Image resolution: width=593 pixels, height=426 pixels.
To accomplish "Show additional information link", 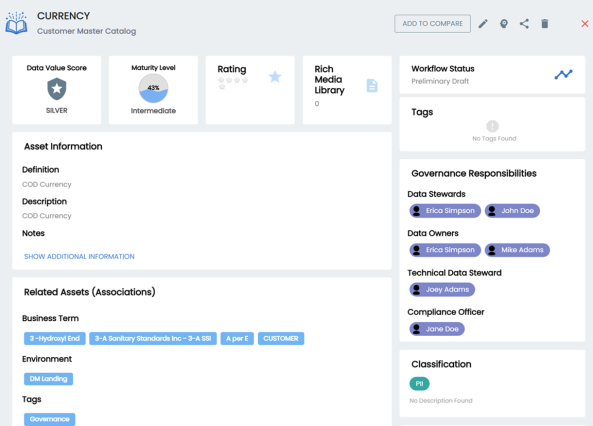I will [x=79, y=257].
